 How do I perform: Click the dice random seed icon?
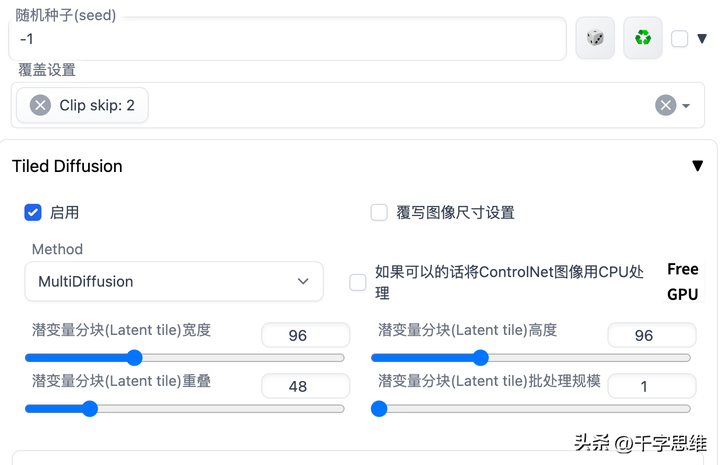[x=595, y=38]
